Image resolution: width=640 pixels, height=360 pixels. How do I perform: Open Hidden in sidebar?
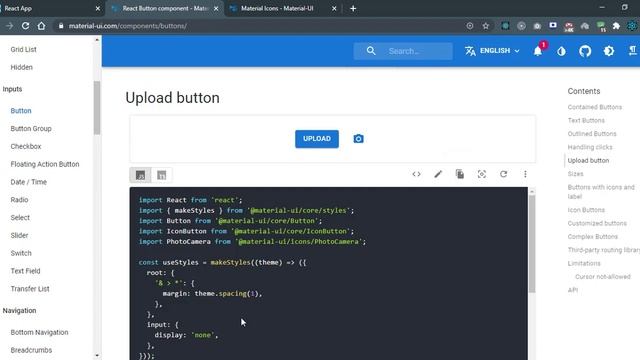pos(22,67)
